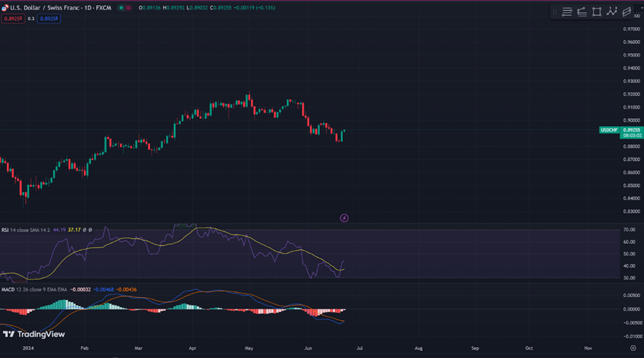Click the 0.90000 level on price scale
Screen dimensions: 644x358
coord(631,120)
